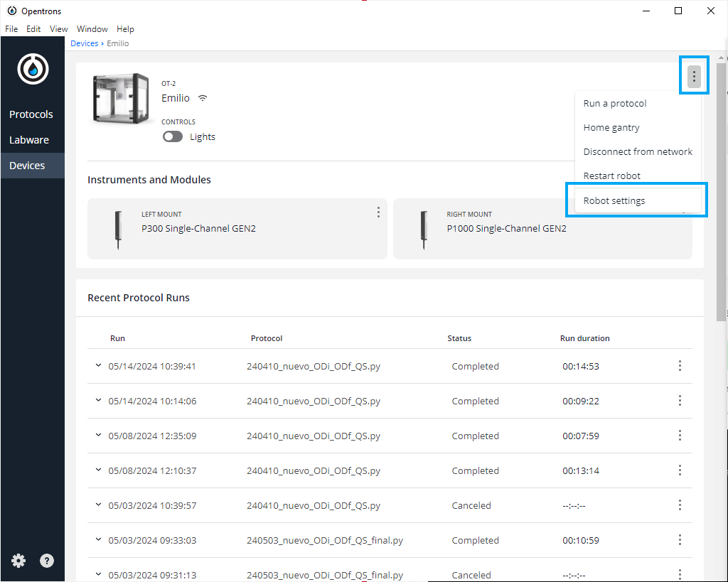Image resolution: width=728 pixels, height=582 pixels.
Task: Click the P1000 pipette image
Action: pos(424,230)
